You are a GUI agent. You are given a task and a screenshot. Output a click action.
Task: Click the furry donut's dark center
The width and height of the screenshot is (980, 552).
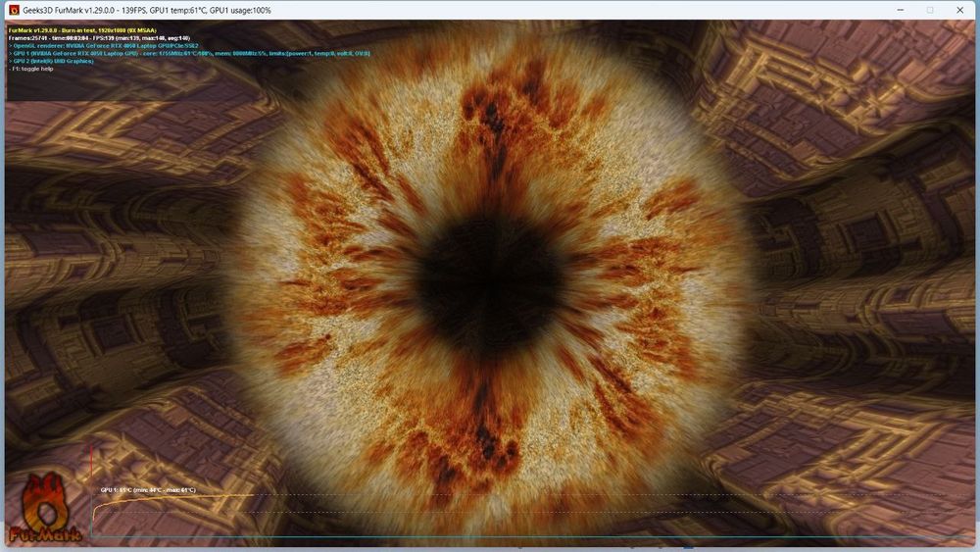point(491,282)
